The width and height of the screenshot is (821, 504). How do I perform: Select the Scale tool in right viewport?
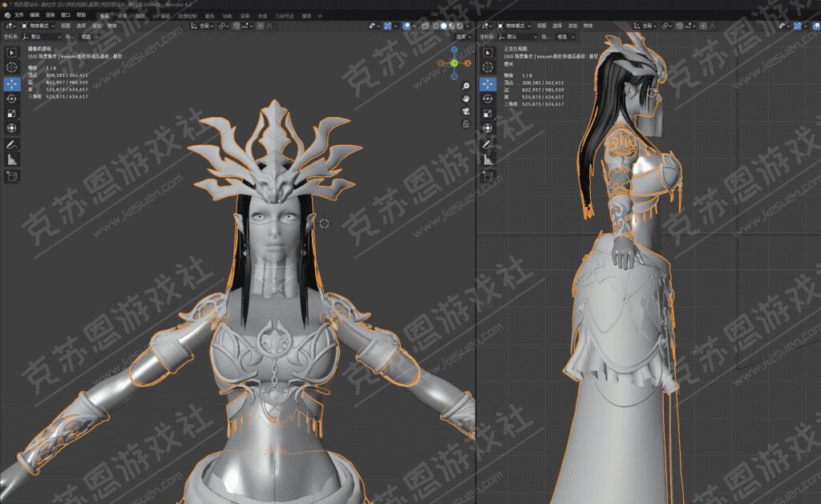(487, 114)
